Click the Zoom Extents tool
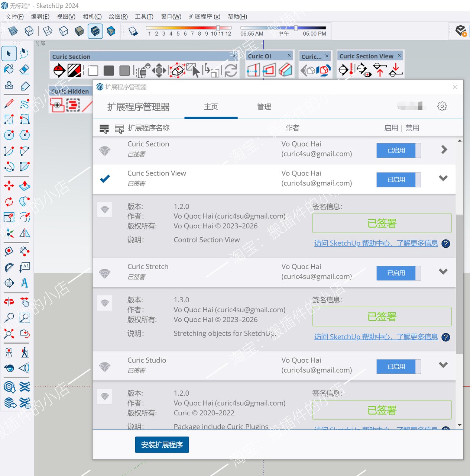Viewport: 470px width, 476px height. pos(9,334)
